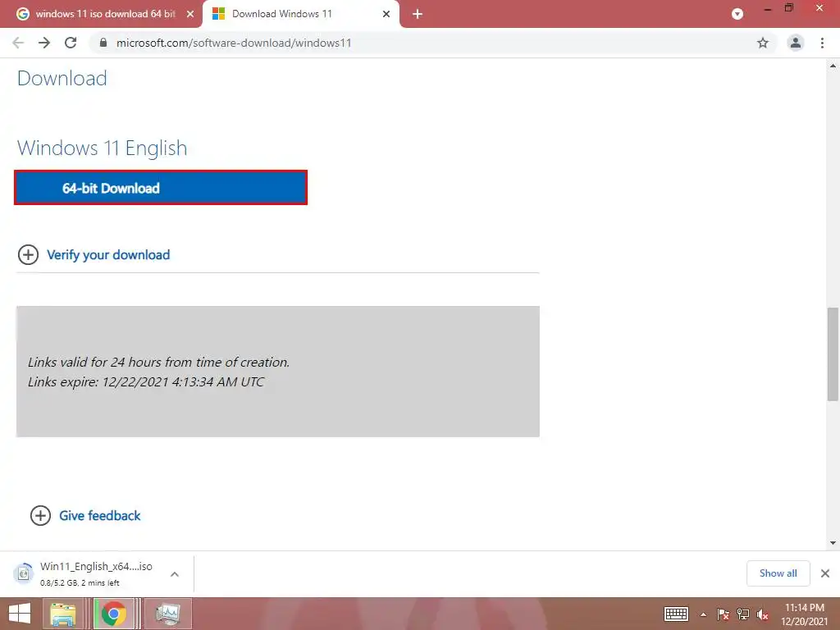The height and width of the screenshot is (630, 840).
Task: Close the Google search tab
Action: coord(190,15)
